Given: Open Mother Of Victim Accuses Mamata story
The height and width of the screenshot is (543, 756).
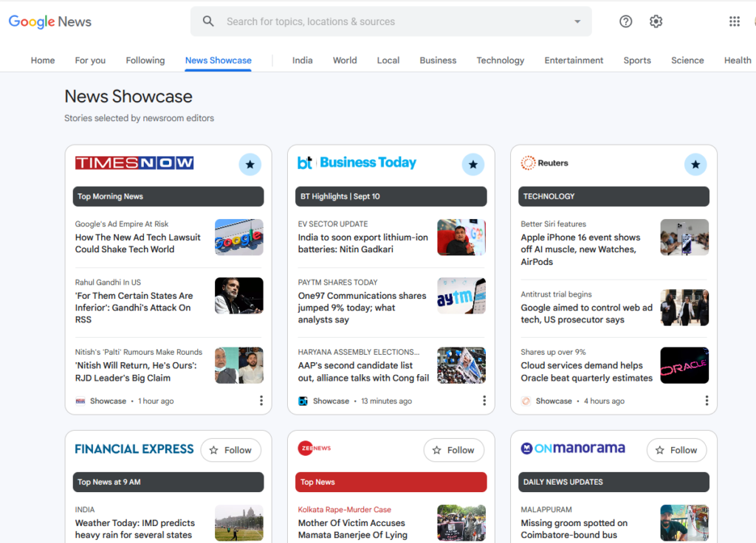Looking at the screenshot, I should tap(352, 528).
